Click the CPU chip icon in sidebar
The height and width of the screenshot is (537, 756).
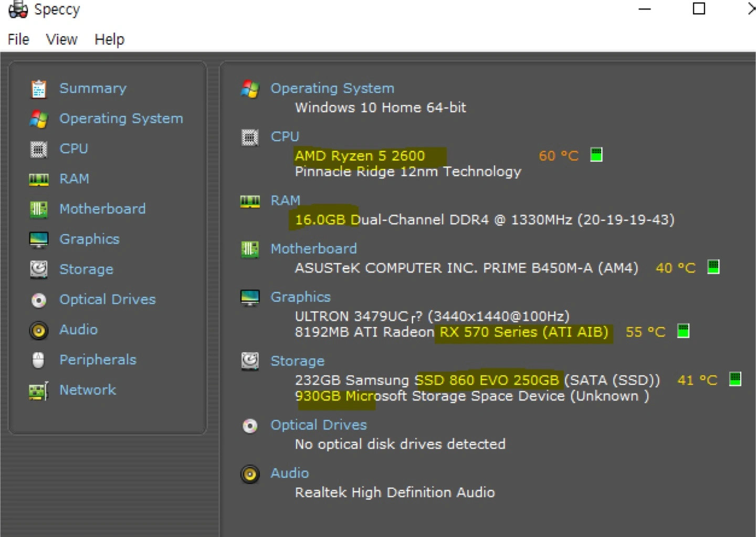tap(38, 149)
